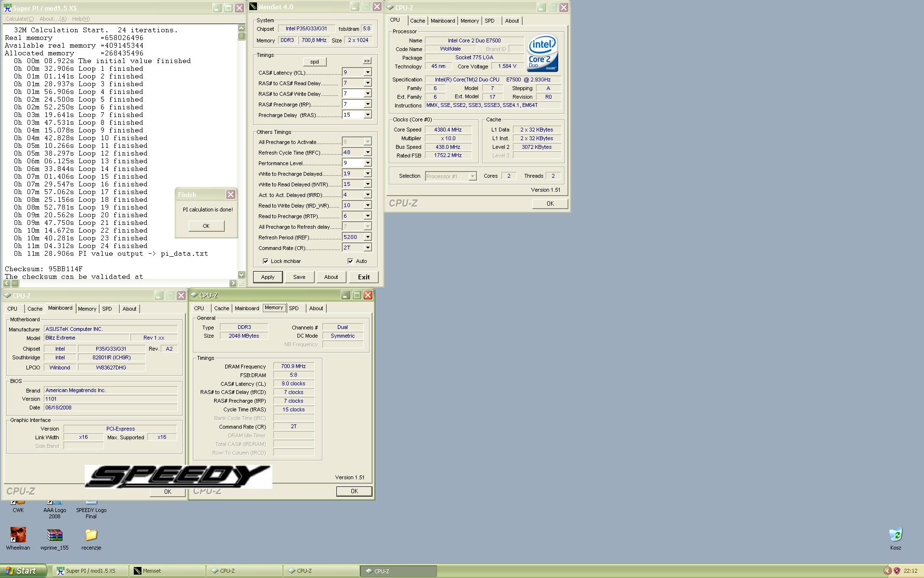Screen dimensions: 924x578
Task: Open the Windows Start button
Action: 24,571
